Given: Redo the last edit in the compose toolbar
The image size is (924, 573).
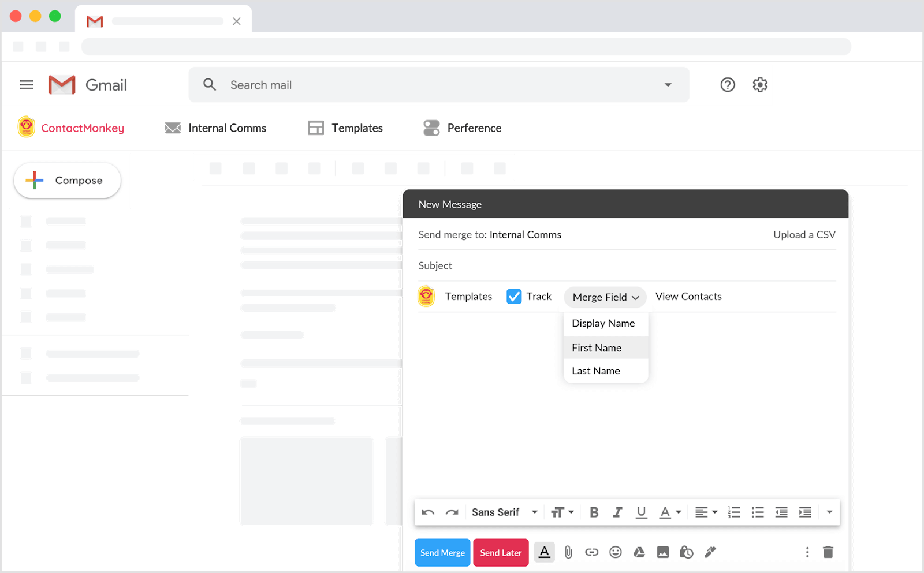Looking at the screenshot, I should coord(452,512).
